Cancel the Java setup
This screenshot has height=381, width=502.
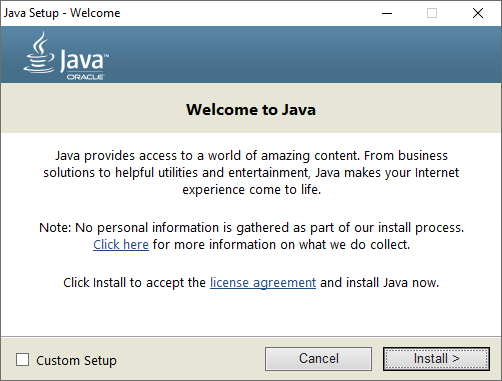coord(318,359)
